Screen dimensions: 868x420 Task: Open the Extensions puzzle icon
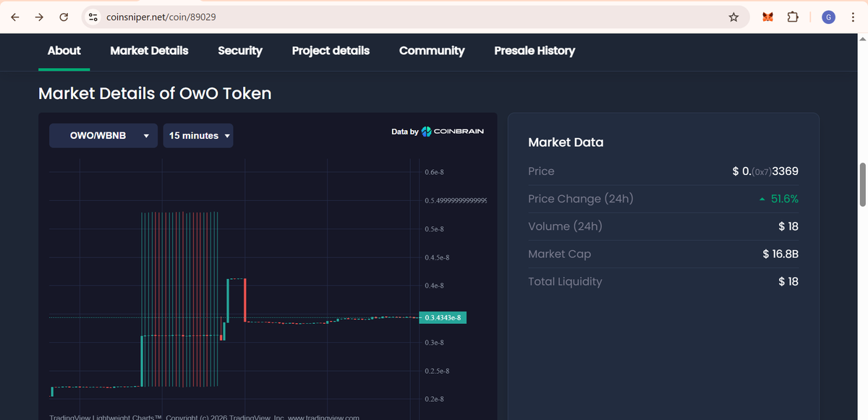coord(792,17)
